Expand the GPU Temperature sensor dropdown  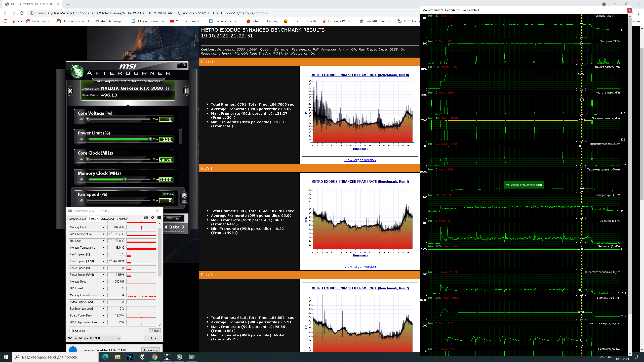(103, 234)
